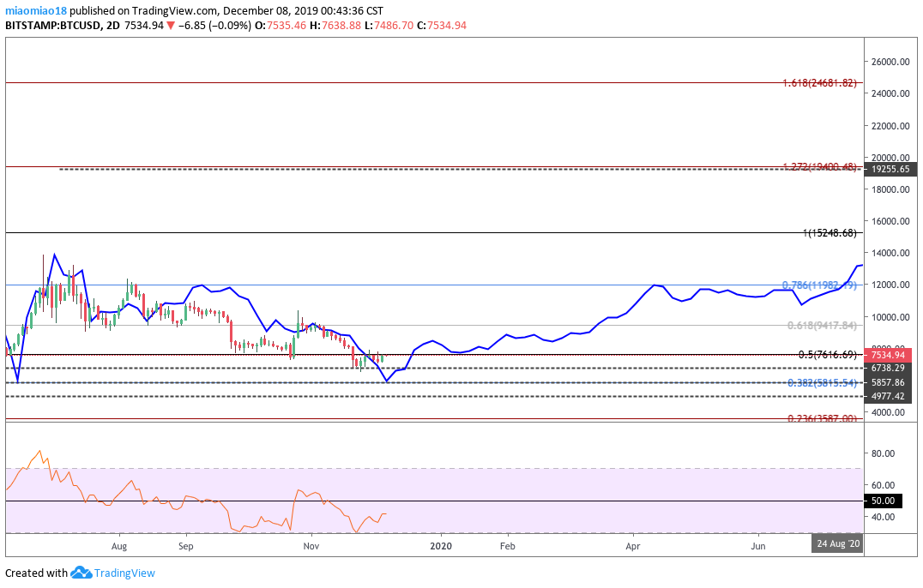Click the 10000.00 price axis label
The width and height of the screenshot is (923, 588).
click(890, 317)
